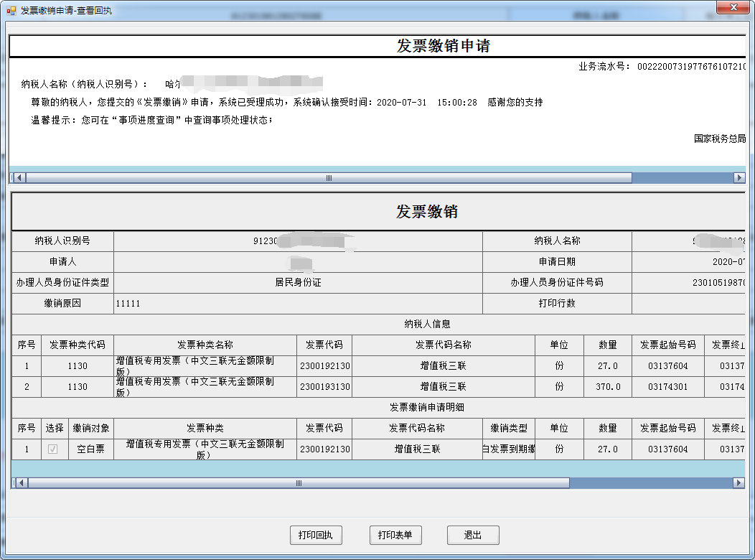Click the 发票种类代码 column header
Viewport: 755px width, 560px height.
coord(77,345)
